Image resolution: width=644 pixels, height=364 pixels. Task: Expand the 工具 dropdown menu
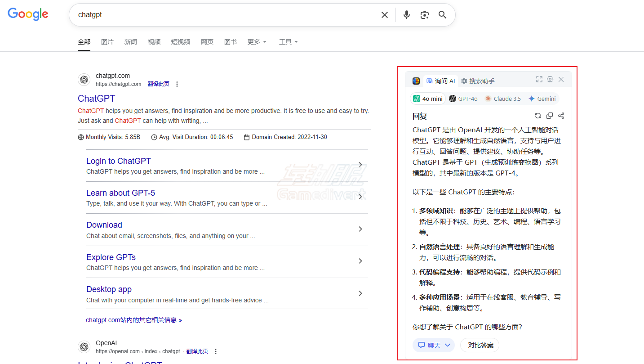click(289, 42)
